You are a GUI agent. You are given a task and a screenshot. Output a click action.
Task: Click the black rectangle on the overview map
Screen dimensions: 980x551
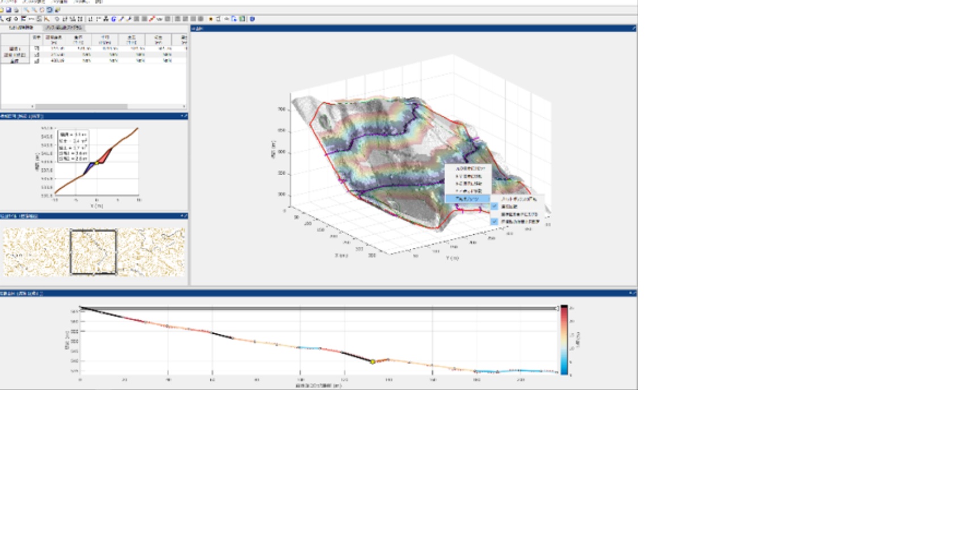(93, 252)
